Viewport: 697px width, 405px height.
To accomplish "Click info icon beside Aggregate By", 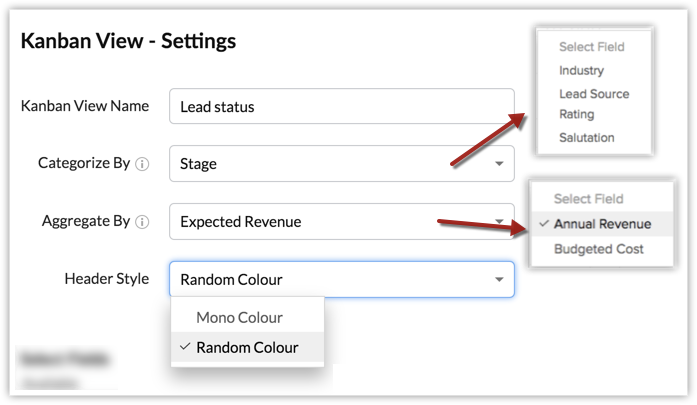I will 142,222.
